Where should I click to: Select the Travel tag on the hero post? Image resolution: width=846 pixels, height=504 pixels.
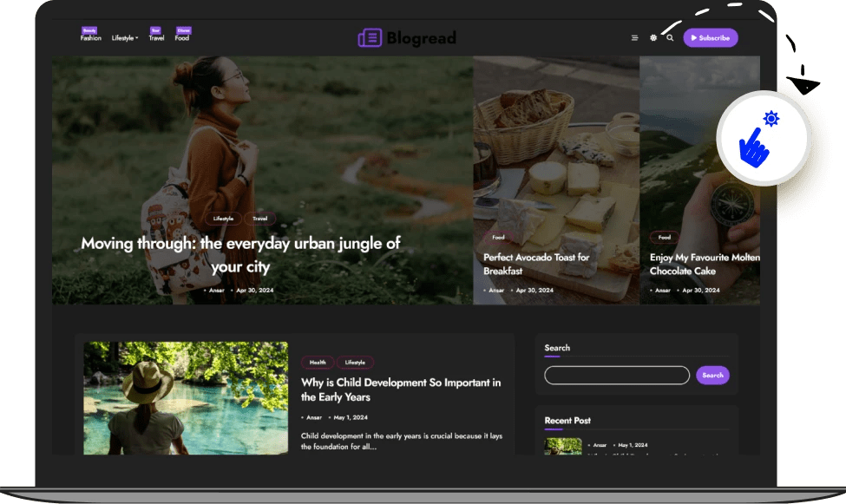pos(260,219)
